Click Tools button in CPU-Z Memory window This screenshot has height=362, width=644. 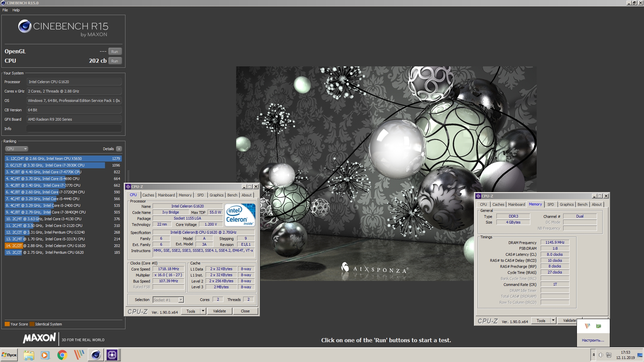click(x=541, y=321)
